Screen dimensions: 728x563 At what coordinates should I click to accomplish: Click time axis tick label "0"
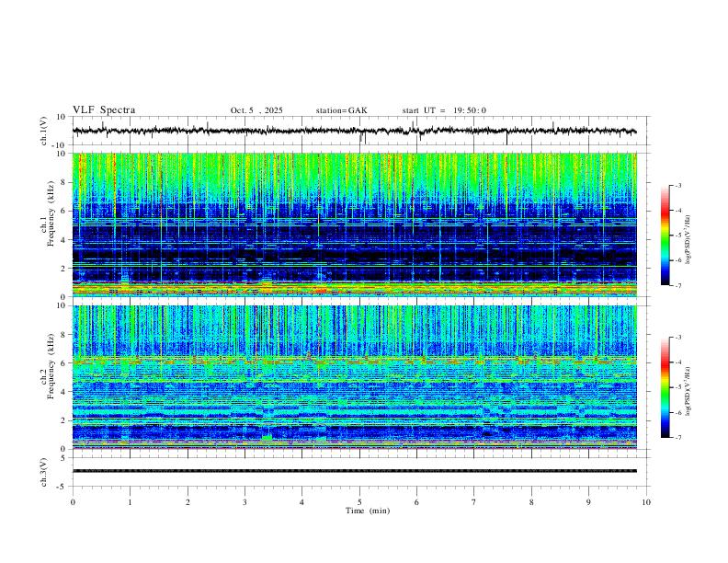(x=73, y=502)
